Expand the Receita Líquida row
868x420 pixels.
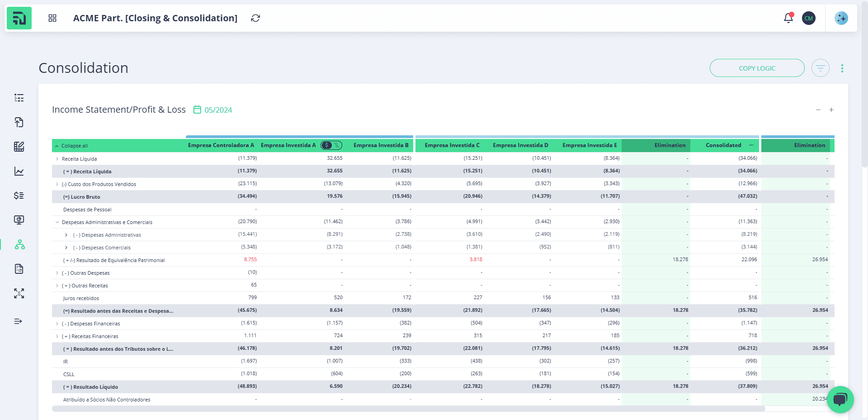pyautogui.click(x=57, y=159)
